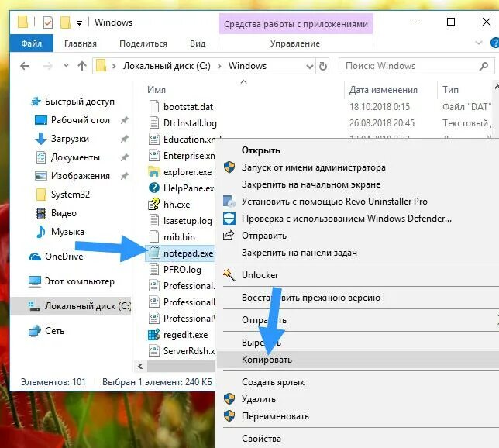Select the explorer.exe file icon

(x=154, y=171)
